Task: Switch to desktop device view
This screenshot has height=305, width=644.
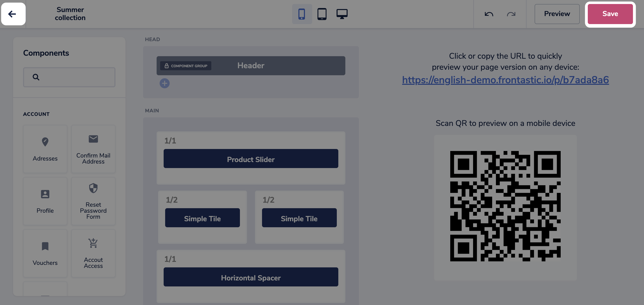Action: [x=342, y=14]
